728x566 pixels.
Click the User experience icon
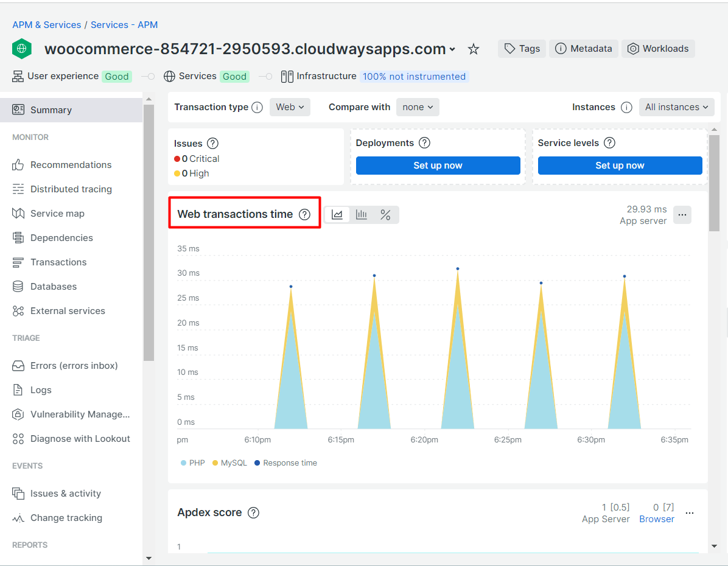click(18, 76)
